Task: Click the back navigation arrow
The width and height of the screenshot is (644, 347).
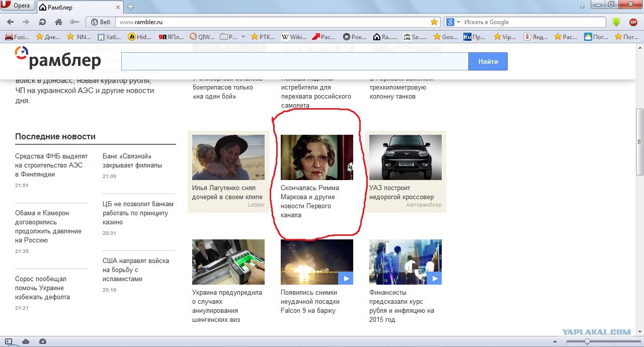Action: 11,22
